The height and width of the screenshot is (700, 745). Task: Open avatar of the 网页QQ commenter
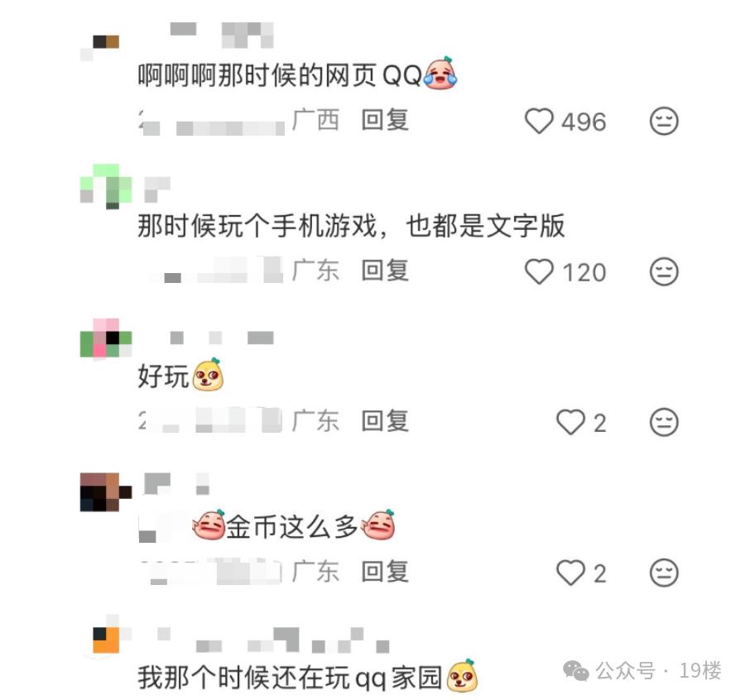click(x=100, y=47)
